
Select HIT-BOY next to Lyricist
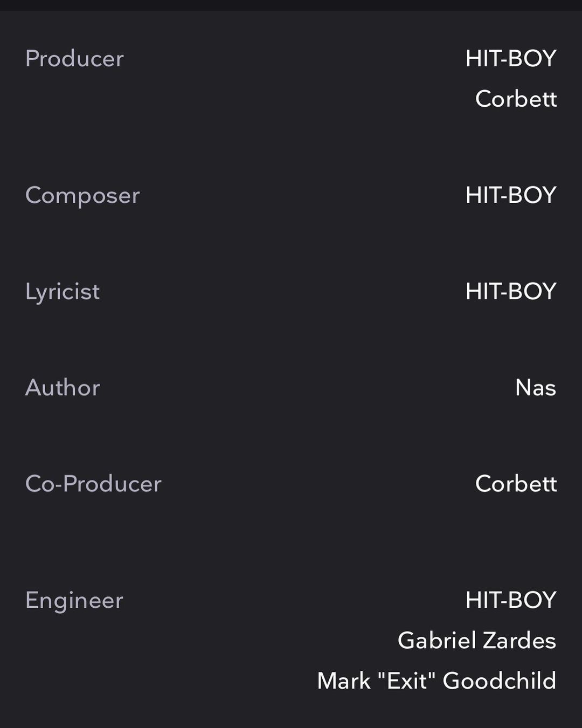click(510, 291)
